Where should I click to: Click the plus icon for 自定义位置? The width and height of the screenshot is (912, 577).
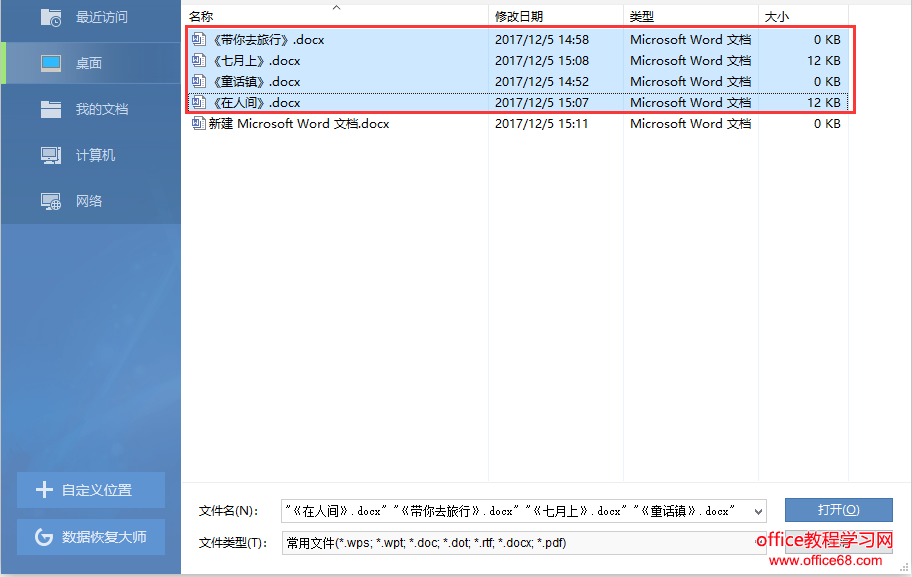[x=44, y=490]
